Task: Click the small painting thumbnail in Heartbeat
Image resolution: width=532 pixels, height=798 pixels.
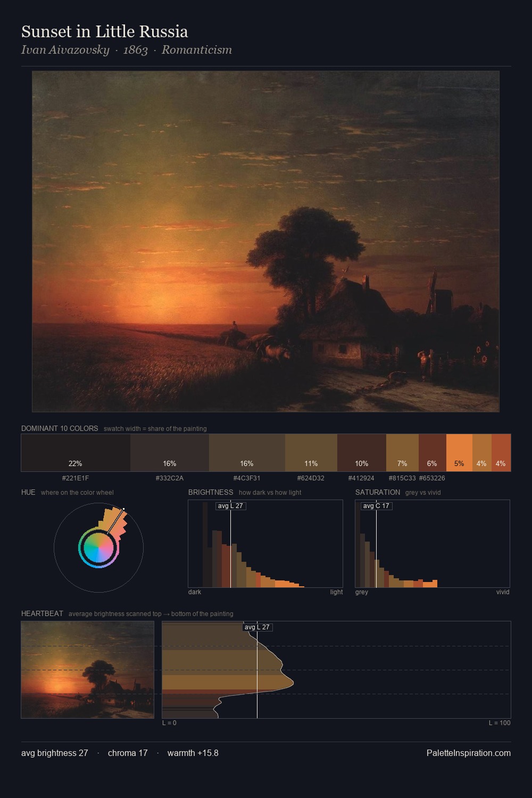Action: tap(87, 670)
